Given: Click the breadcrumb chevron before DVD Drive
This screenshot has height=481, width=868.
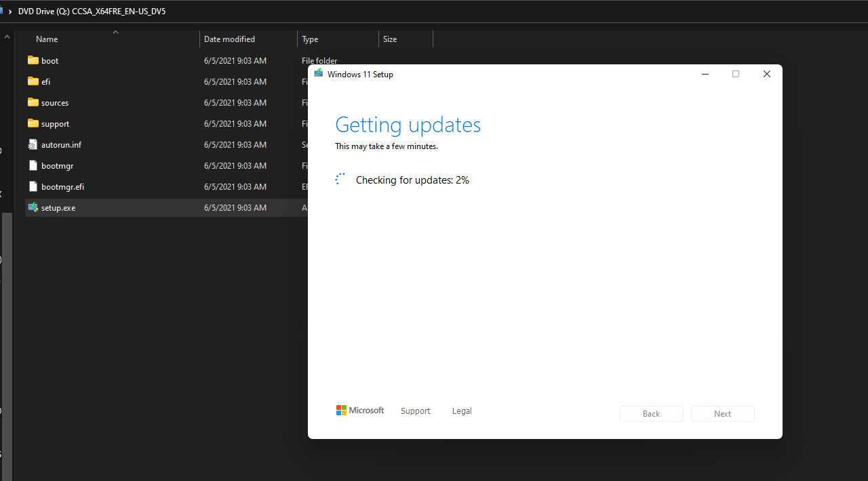Looking at the screenshot, I should [10, 12].
